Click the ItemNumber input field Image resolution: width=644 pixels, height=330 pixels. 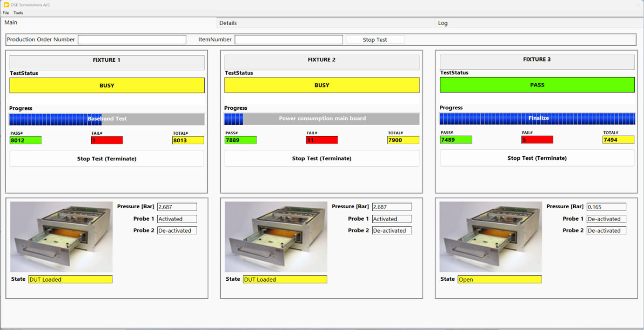[x=288, y=40]
